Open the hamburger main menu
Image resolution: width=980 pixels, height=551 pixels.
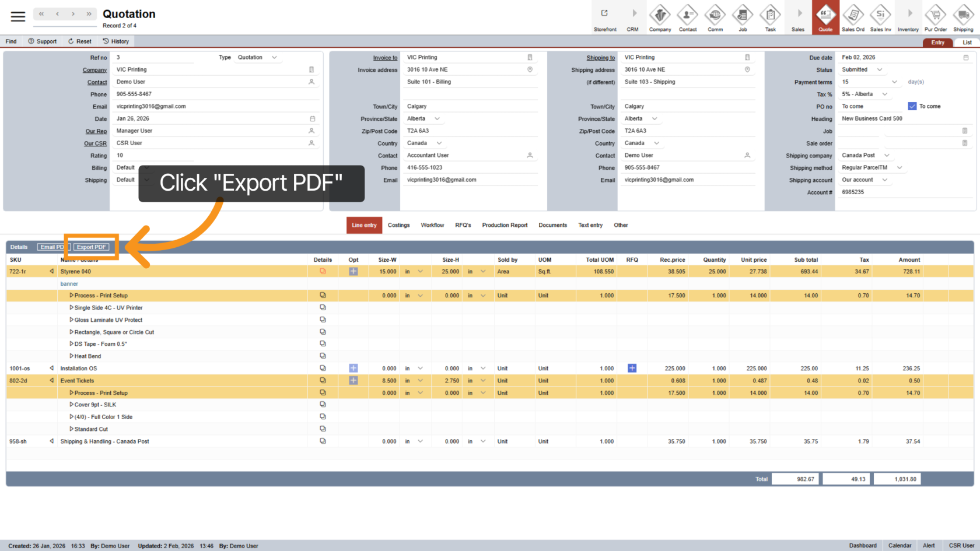pyautogui.click(x=18, y=16)
